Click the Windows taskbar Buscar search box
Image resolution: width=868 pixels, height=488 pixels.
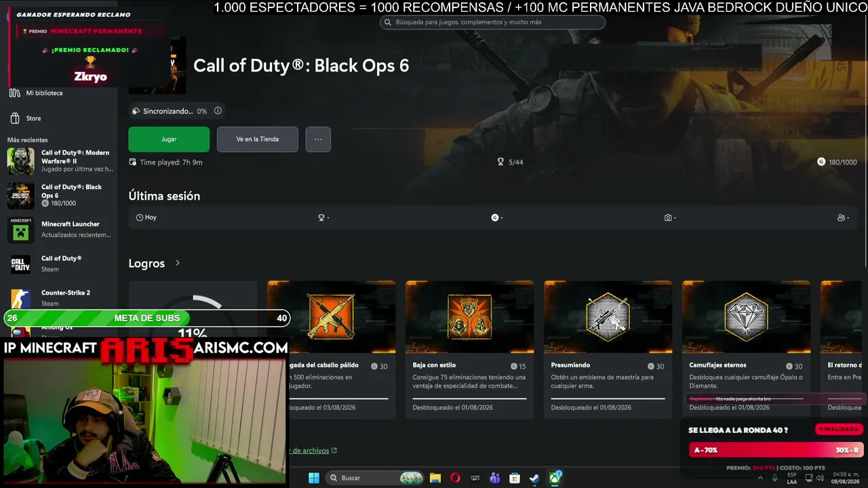[376, 478]
